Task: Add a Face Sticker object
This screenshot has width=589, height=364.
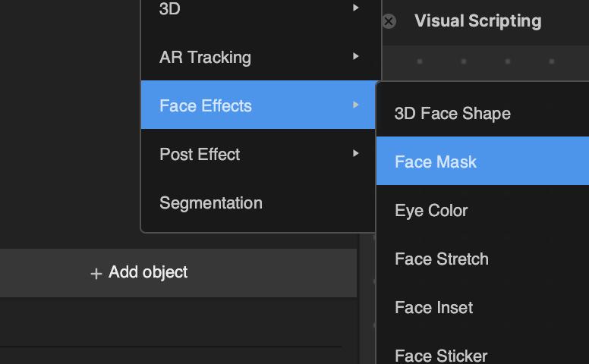Action: (x=441, y=355)
